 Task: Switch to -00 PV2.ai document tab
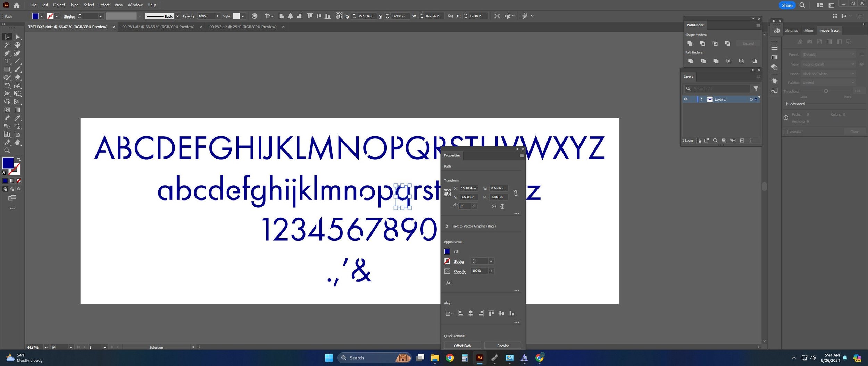tap(242, 27)
